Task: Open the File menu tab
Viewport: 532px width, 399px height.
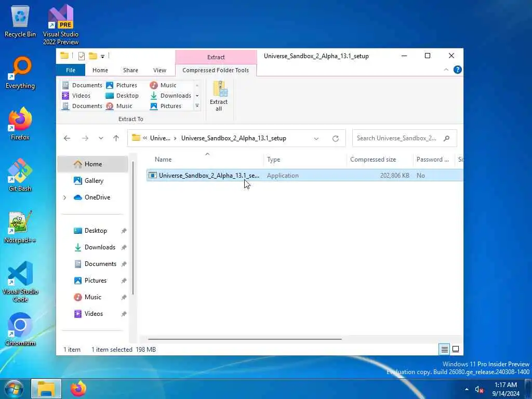Action: coord(71,70)
